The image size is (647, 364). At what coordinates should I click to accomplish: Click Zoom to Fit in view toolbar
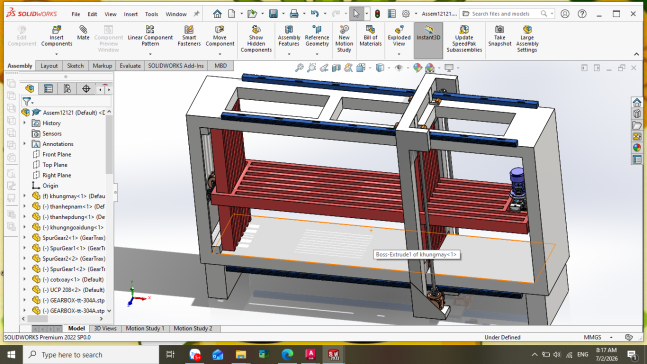299,68
